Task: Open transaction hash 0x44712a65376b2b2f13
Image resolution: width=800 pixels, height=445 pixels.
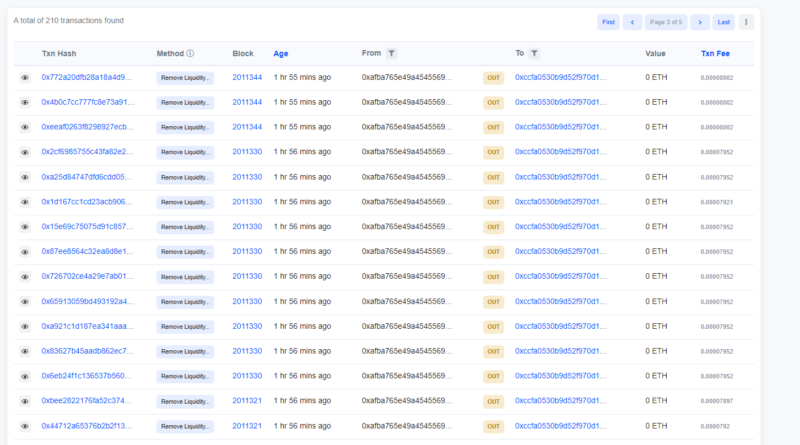Action: 87,426
